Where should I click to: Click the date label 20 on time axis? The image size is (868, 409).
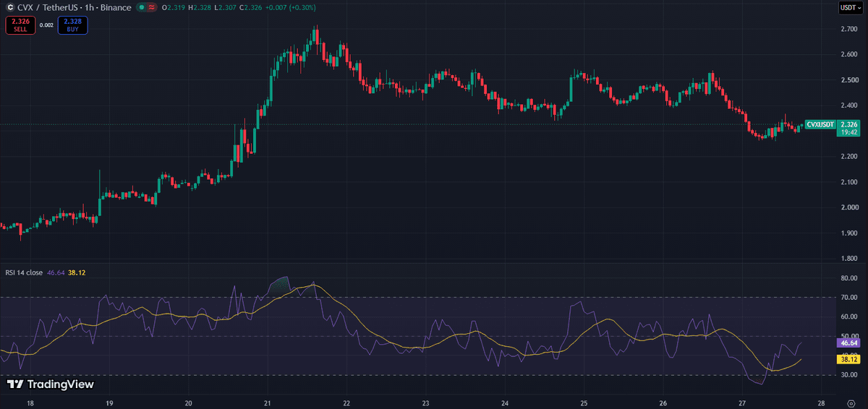tap(188, 403)
